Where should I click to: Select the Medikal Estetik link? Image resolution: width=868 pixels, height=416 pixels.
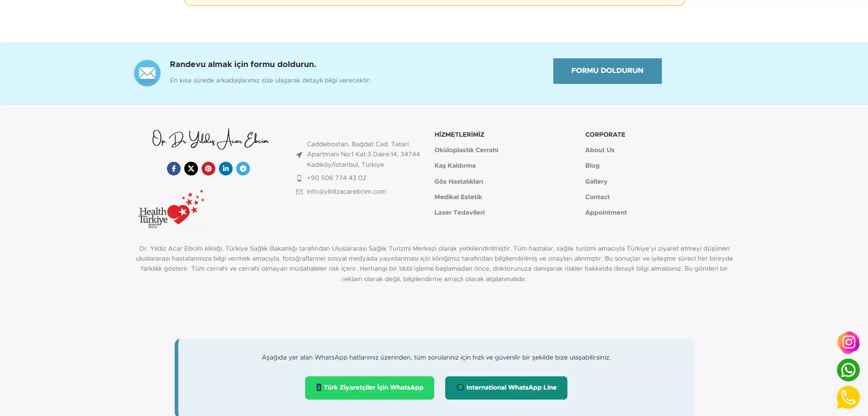tap(458, 197)
